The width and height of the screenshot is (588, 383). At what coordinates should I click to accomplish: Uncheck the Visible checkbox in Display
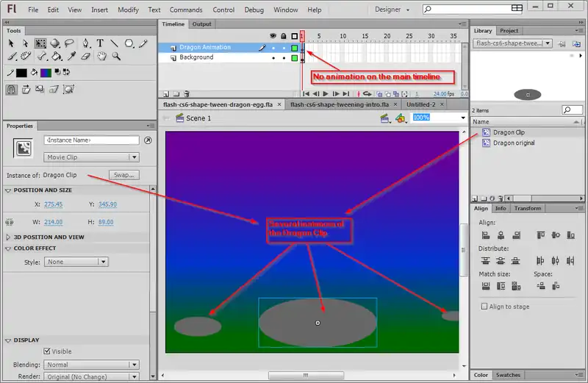(48, 351)
